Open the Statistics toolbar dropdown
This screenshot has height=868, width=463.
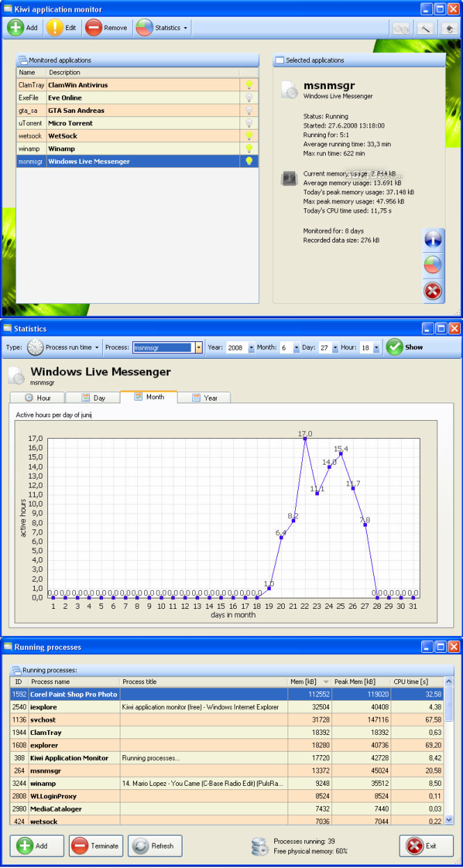[x=162, y=28]
